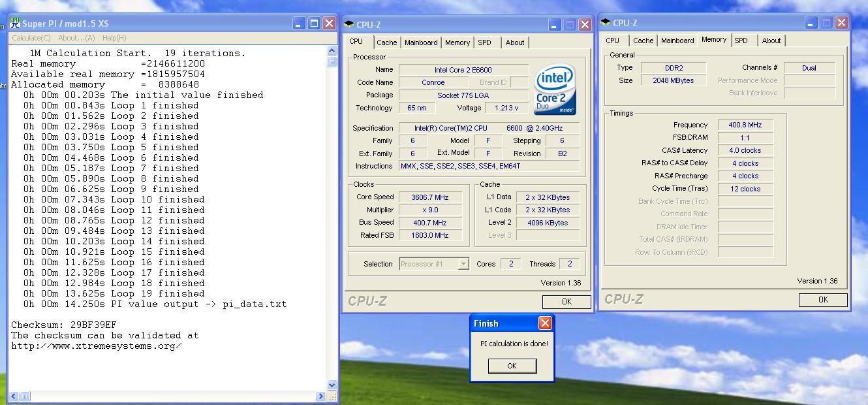
Task: Minimize the right CPU-Z memory window
Action: (x=811, y=23)
